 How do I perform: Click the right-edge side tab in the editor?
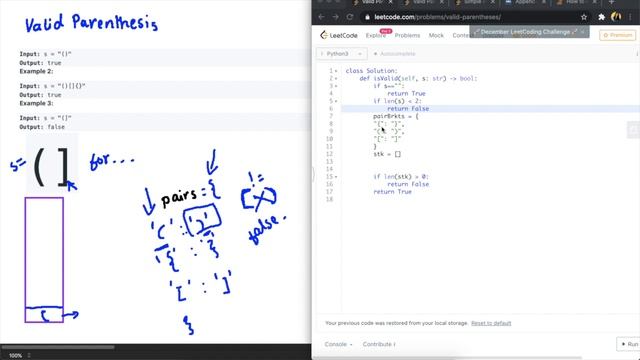[x=633, y=130]
